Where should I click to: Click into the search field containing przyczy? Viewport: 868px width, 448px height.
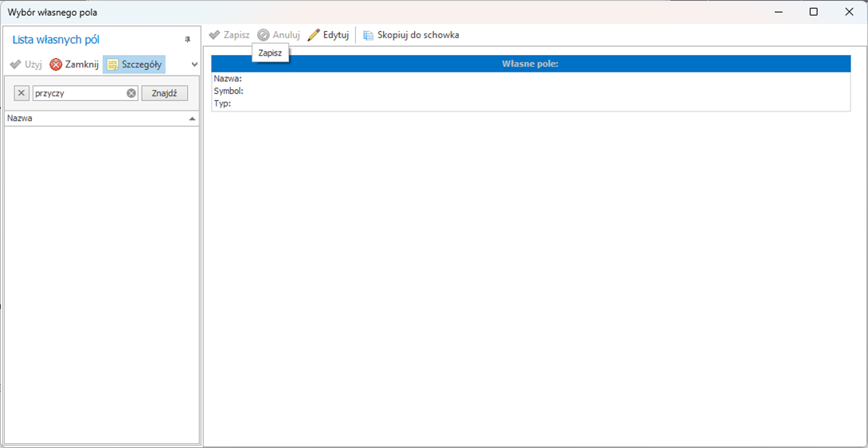pyautogui.click(x=78, y=93)
